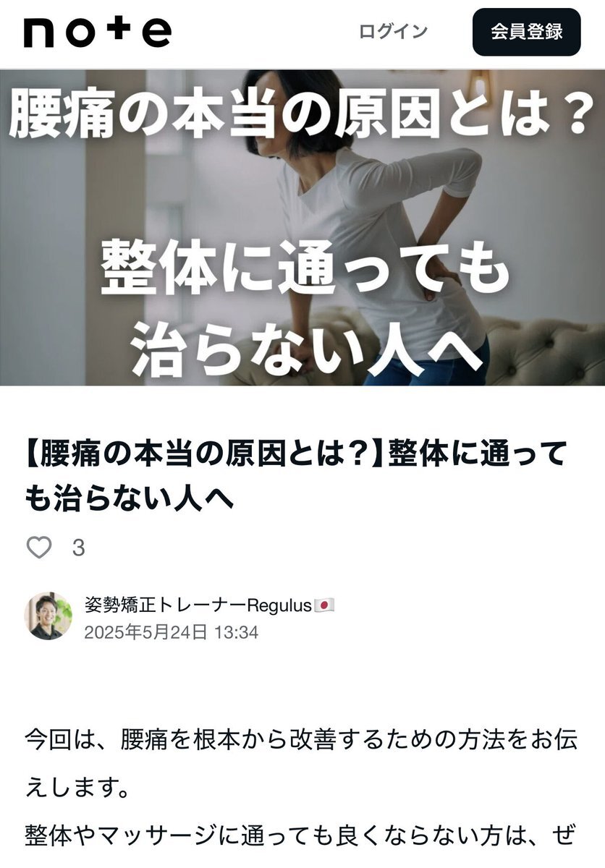The width and height of the screenshot is (605, 868).
Task: Open the note logo home link
Action: pyautogui.click(x=98, y=32)
